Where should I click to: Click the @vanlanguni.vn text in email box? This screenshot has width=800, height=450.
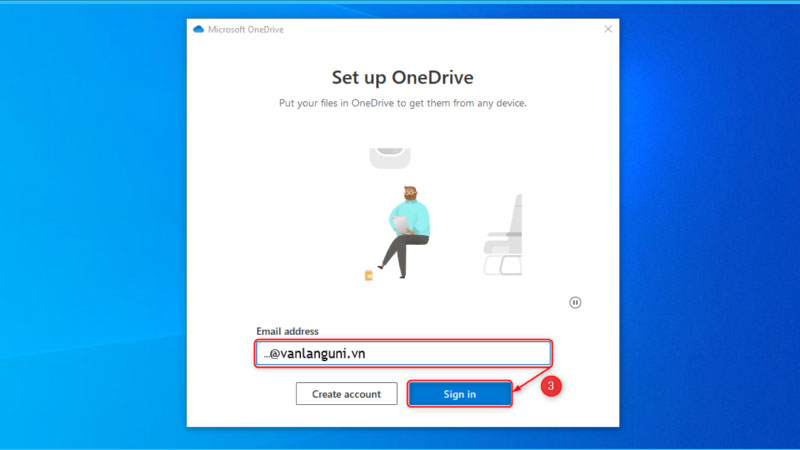[x=317, y=354]
